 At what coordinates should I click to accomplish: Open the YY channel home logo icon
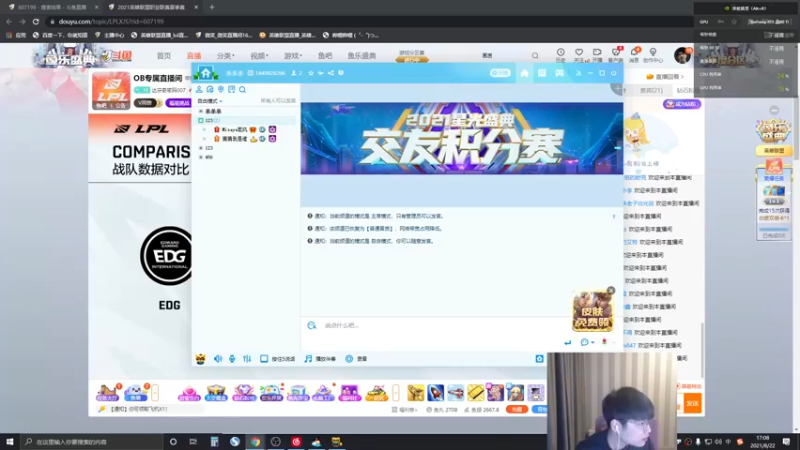pos(206,73)
